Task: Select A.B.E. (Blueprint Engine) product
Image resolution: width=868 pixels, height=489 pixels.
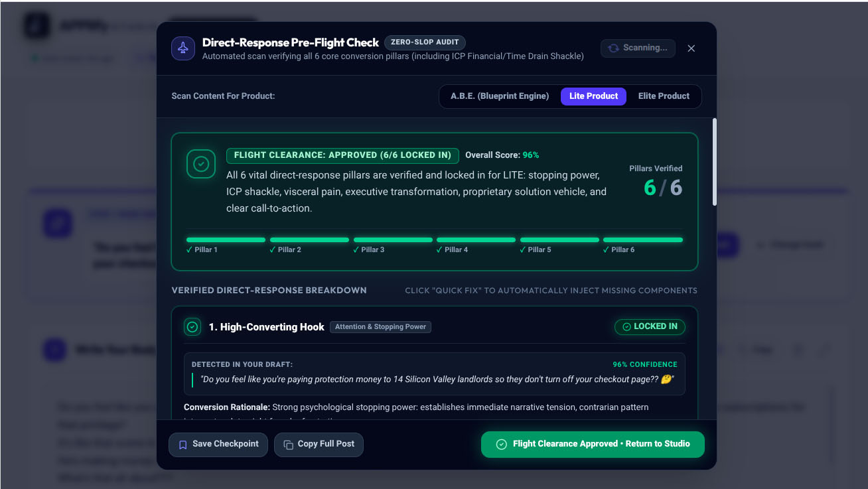Action: [x=500, y=96]
